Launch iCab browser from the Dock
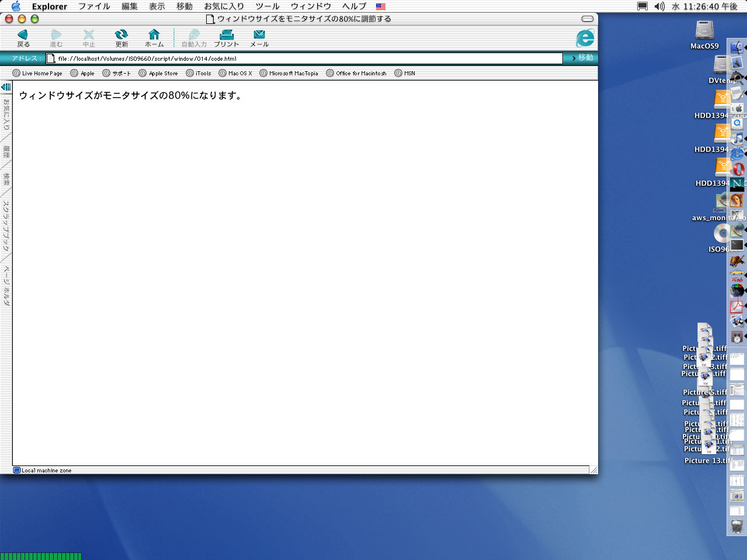The image size is (747, 560). click(737, 276)
